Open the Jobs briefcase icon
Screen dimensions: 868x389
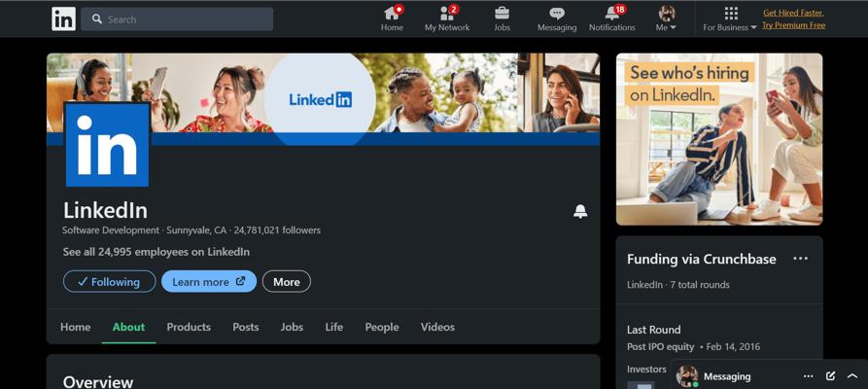tap(503, 18)
